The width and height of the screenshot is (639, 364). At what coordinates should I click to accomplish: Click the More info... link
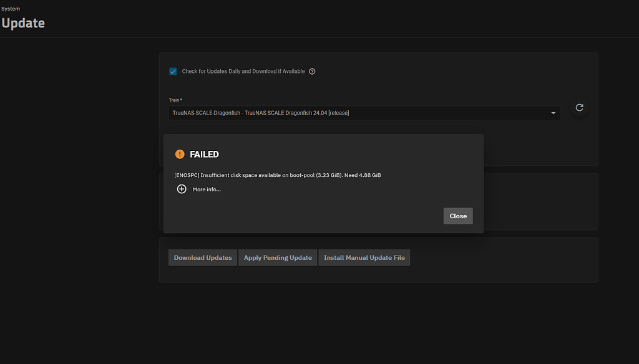(x=207, y=189)
